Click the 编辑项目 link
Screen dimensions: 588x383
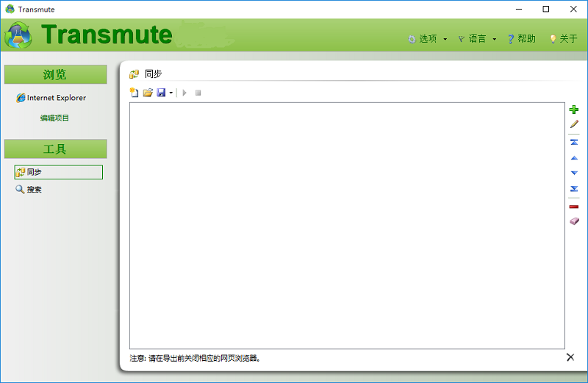[x=54, y=118]
